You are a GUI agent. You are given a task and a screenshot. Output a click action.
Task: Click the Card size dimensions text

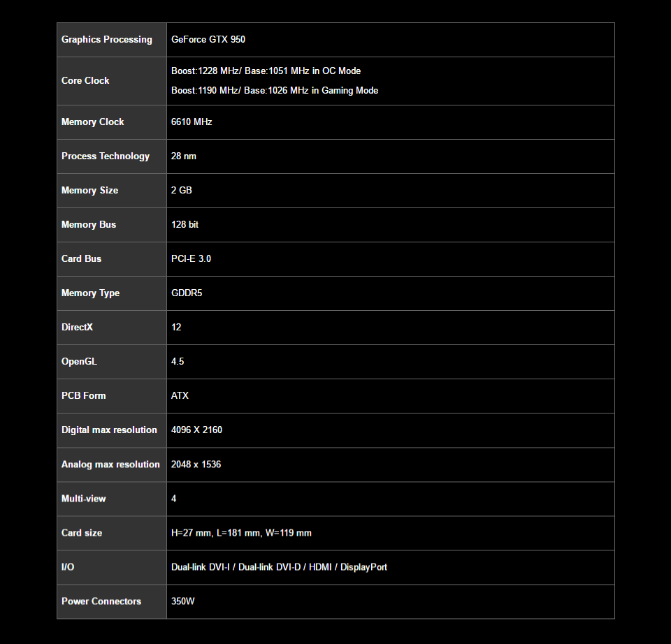click(241, 532)
